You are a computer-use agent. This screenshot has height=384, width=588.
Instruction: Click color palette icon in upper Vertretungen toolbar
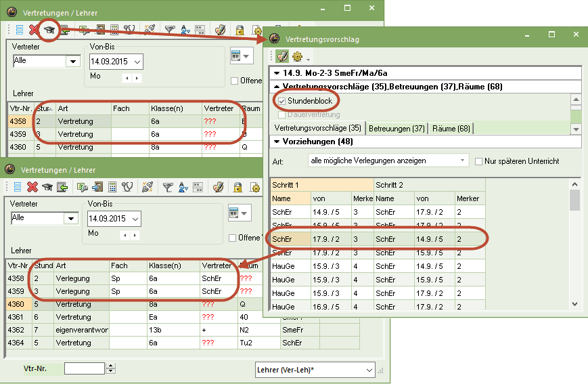(x=220, y=29)
